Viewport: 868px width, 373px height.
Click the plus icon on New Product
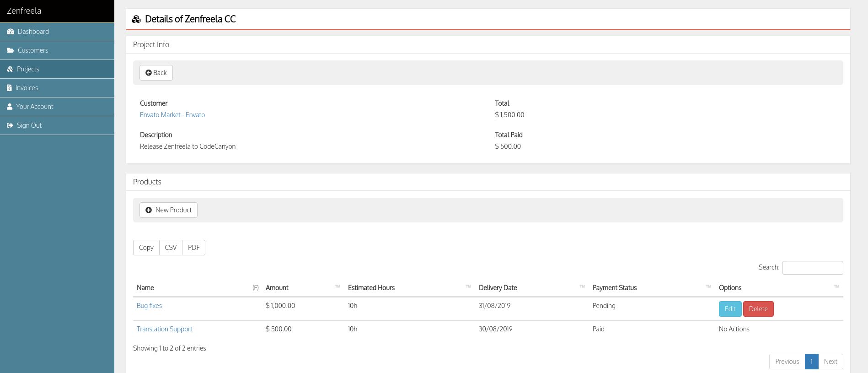point(149,210)
